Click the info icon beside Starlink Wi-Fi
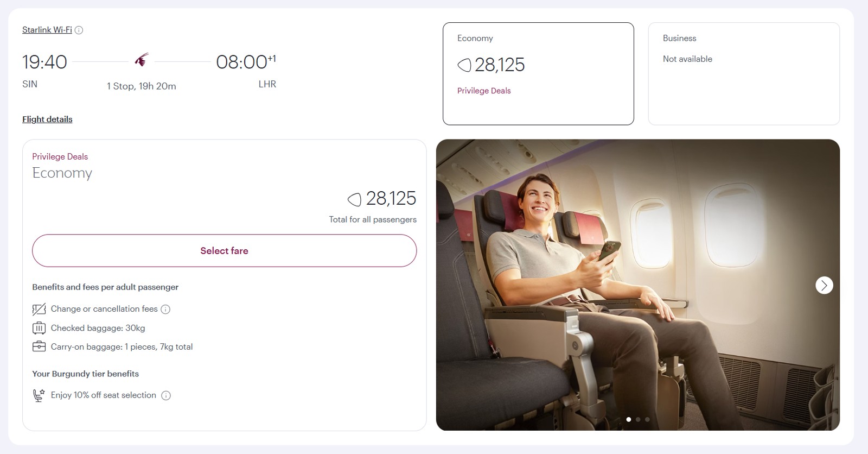This screenshot has height=454, width=868. pos(79,30)
